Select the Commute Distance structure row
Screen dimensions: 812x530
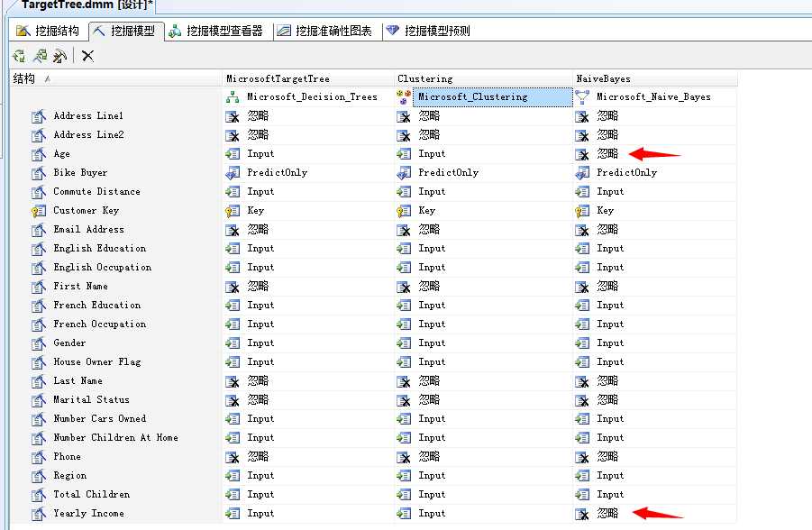tap(116, 192)
